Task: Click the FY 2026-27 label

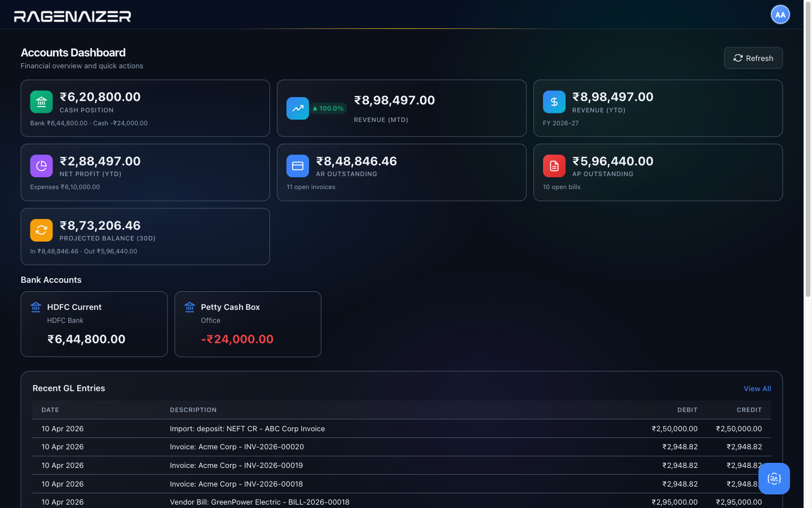Action: point(561,123)
